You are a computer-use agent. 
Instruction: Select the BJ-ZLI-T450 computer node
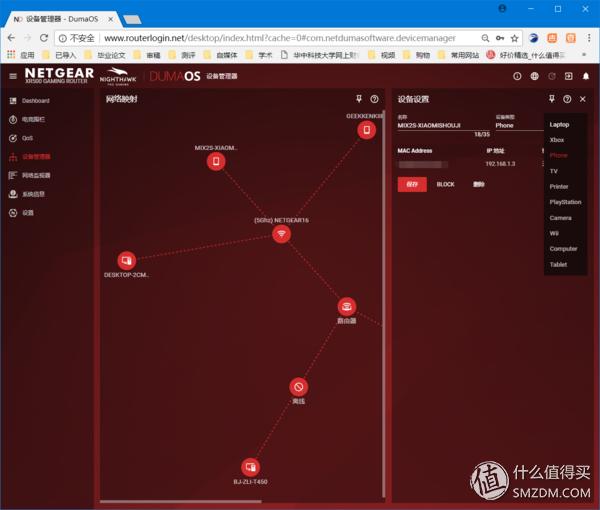tap(251, 467)
